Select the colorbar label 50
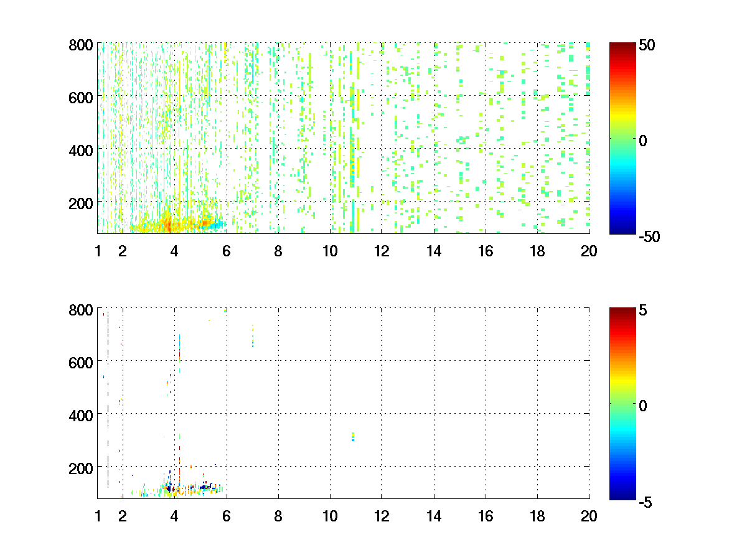Screen dimensions: 747x560 pyautogui.click(x=647, y=45)
